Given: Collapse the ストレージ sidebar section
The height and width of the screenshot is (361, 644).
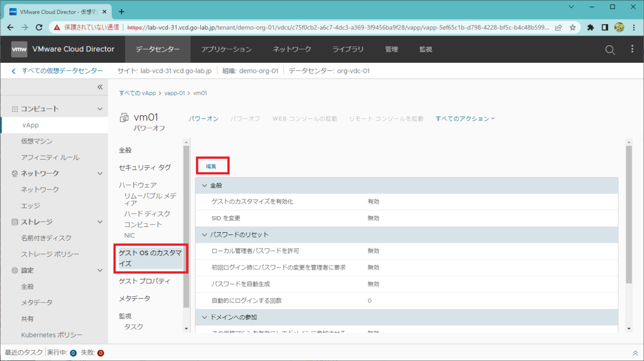Looking at the screenshot, I should pos(100,222).
